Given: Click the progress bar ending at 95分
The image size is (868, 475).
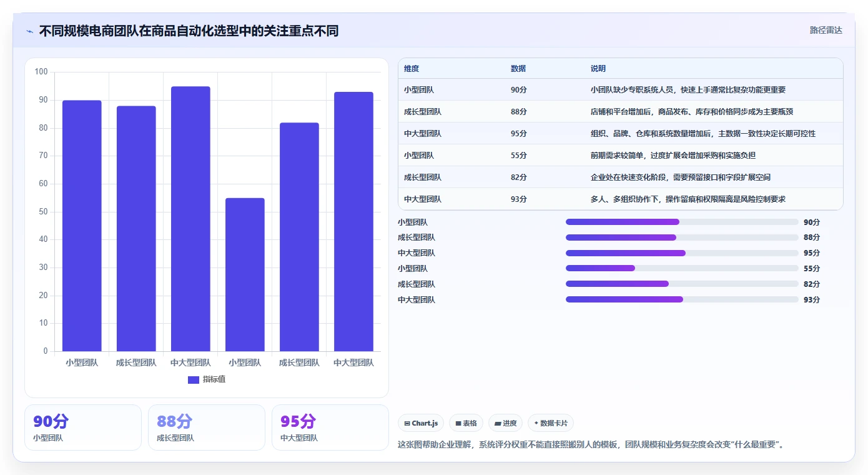Looking at the screenshot, I should pos(682,253).
